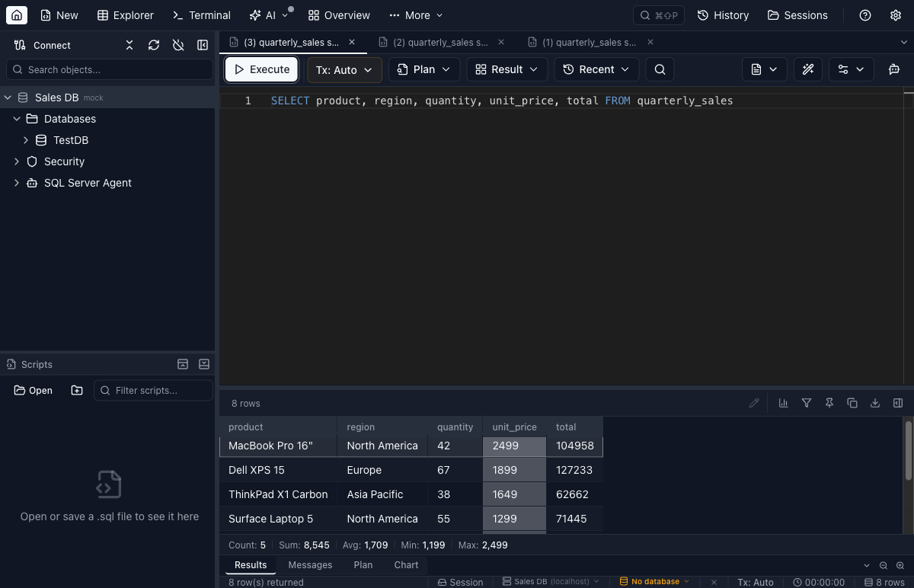Collapse all tree nodes icon
This screenshot has width=914, height=588.
coord(129,45)
